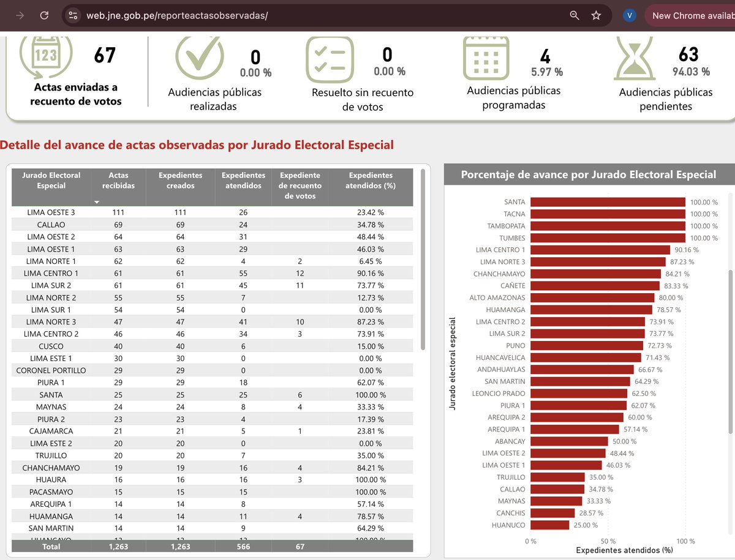The image size is (735, 560).
Task: Click the CAJAMARCA row name in table
Action: click(51, 431)
